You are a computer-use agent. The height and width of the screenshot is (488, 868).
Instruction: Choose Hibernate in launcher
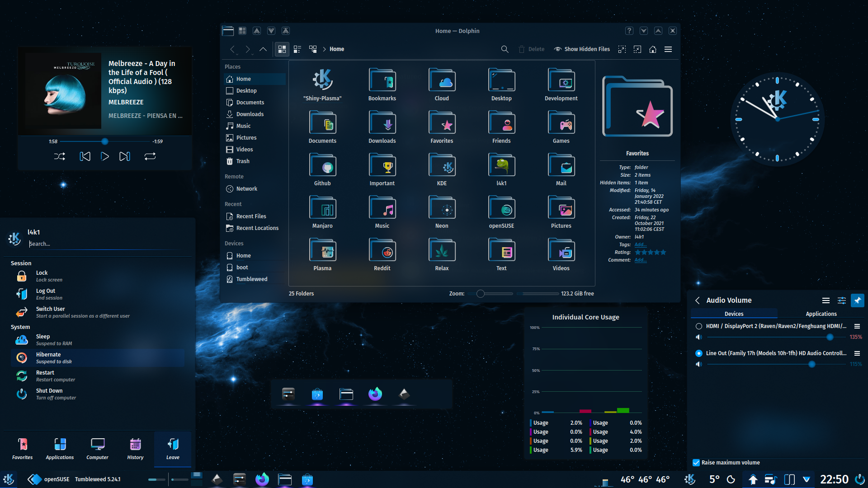(98, 358)
